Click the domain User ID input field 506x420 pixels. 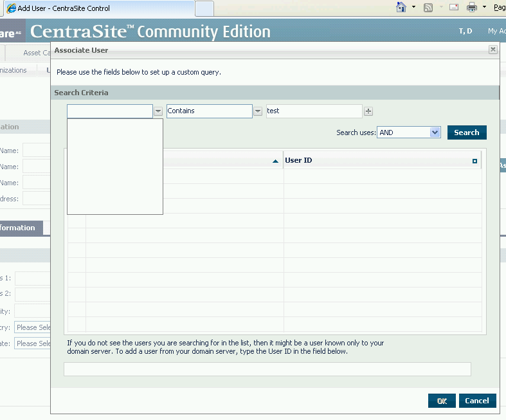tap(267, 369)
